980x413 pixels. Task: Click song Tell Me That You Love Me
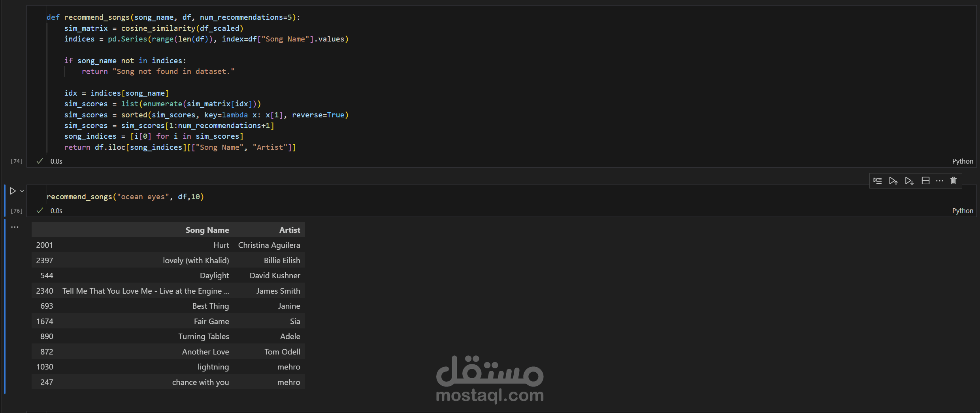tap(145, 291)
